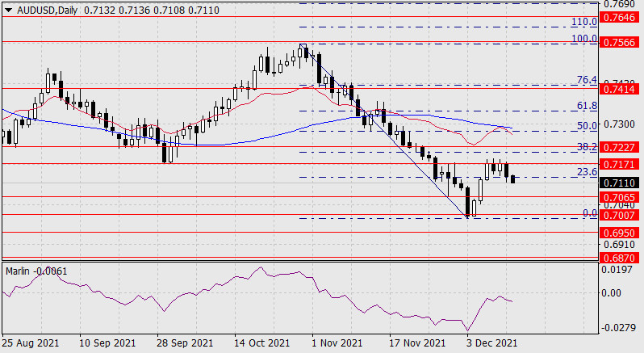This screenshot has width=644, height=353.
Task: Select the 25 Aug 2021 date on time axis
Action: (31, 343)
